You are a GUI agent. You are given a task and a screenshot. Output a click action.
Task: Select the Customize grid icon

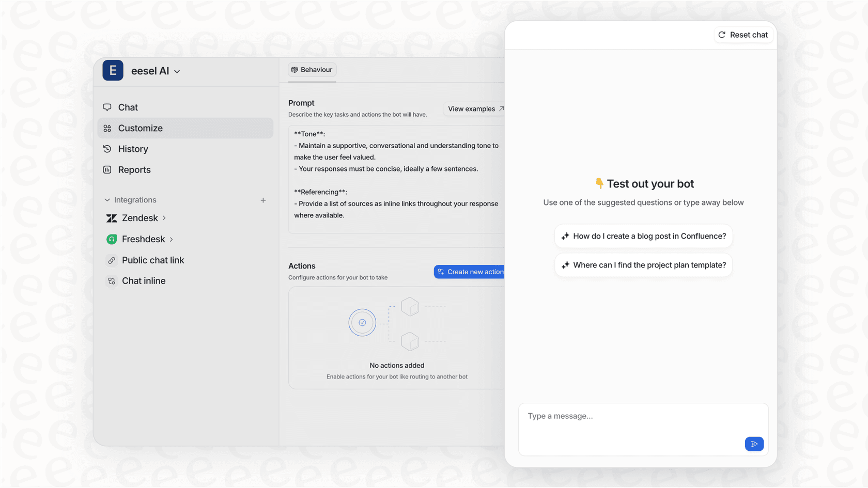tap(107, 128)
